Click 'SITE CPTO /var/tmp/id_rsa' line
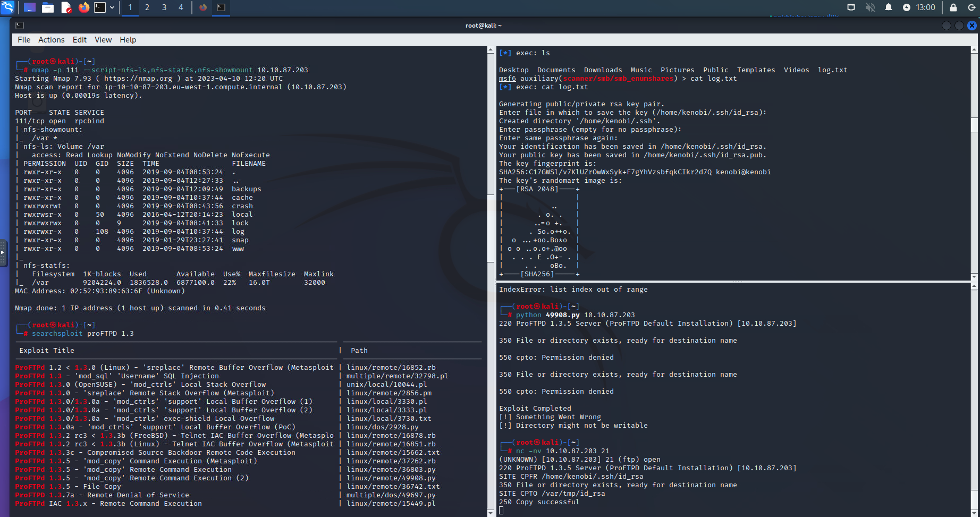Screen dimensions: 980x517 552,494
